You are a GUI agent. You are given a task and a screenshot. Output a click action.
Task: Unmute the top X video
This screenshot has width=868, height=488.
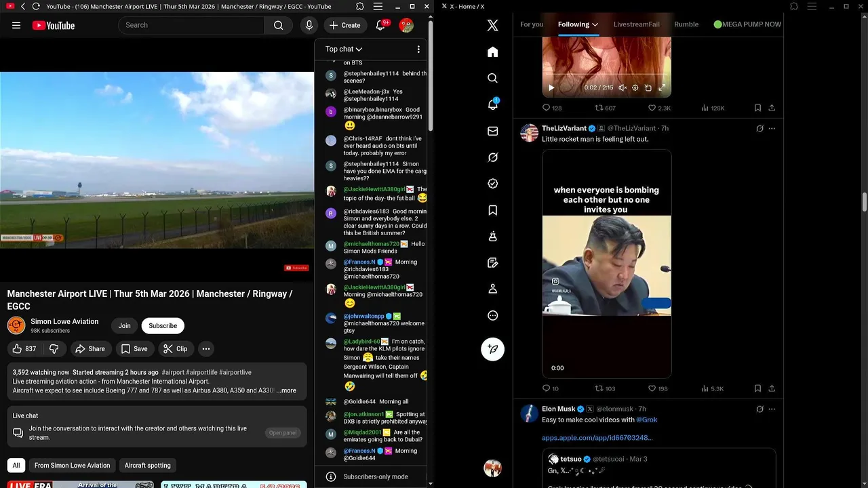[x=623, y=87]
